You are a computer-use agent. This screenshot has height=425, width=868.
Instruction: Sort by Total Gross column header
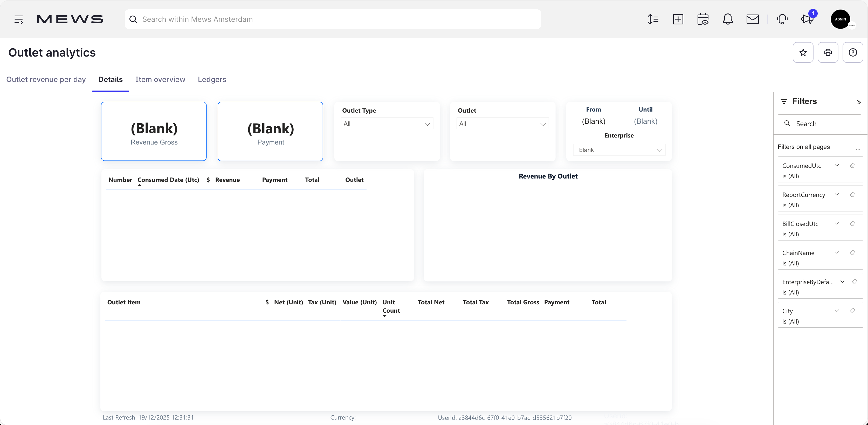pos(523,302)
